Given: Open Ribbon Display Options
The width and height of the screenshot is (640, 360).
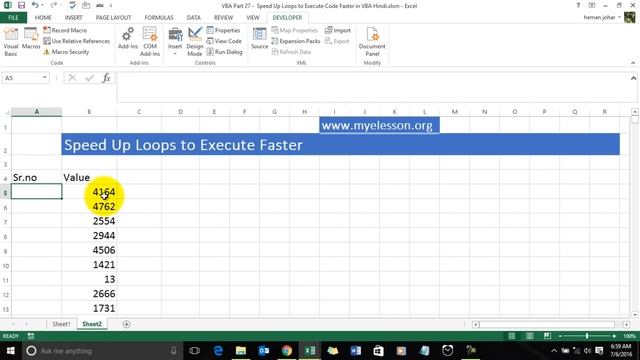Looking at the screenshot, I should click(x=592, y=6).
